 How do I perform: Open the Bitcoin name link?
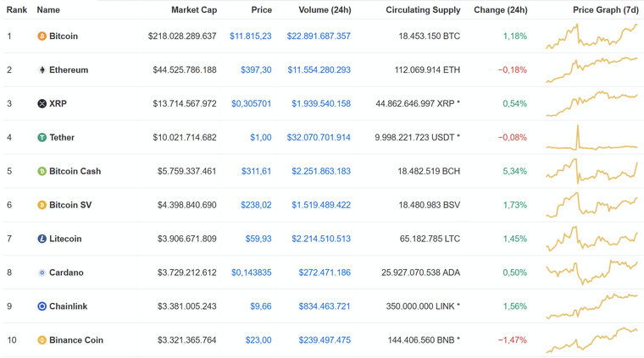coord(64,36)
